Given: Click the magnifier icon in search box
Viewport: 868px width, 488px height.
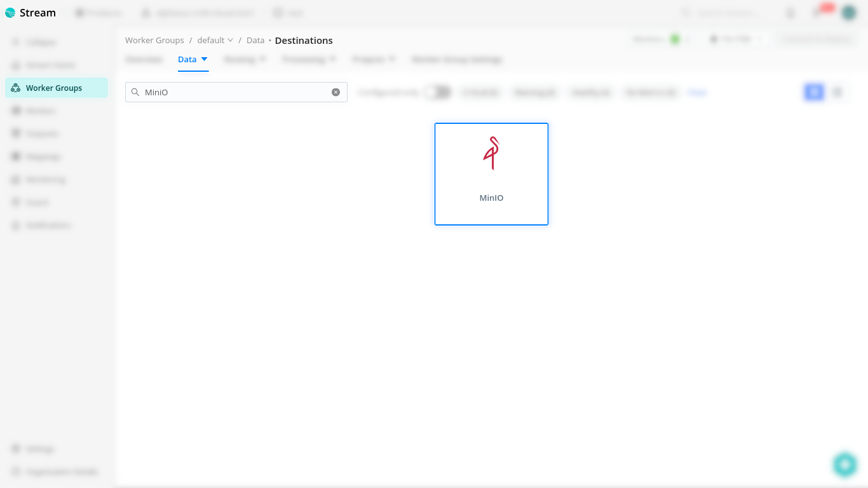Looking at the screenshot, I should pyautogui.click(x=135, y=92).
